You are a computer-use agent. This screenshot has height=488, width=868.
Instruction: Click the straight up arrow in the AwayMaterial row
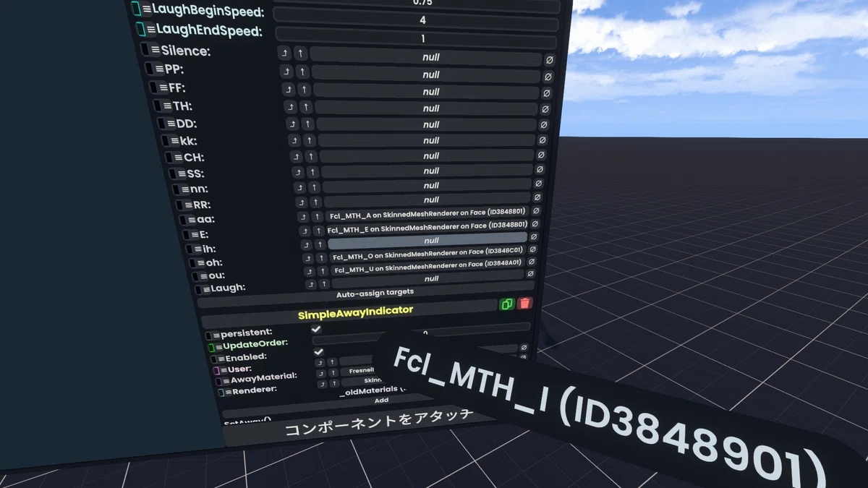tap(333, 373)
